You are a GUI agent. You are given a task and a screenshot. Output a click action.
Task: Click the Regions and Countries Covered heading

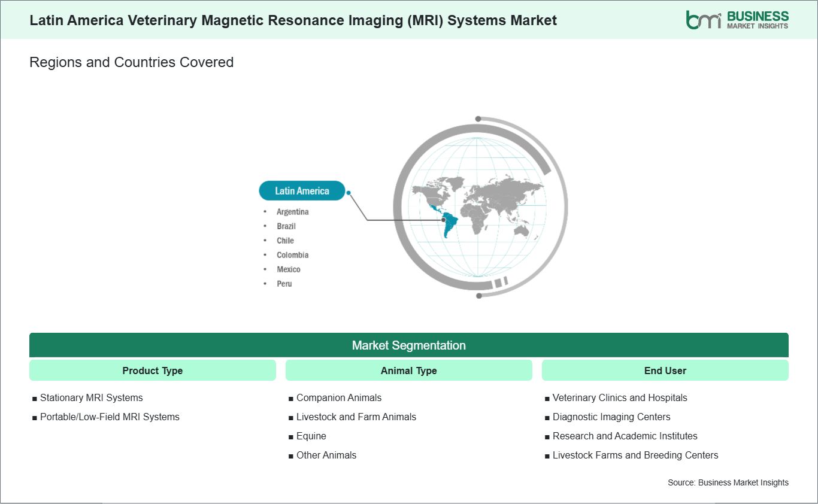pos(132,62)
